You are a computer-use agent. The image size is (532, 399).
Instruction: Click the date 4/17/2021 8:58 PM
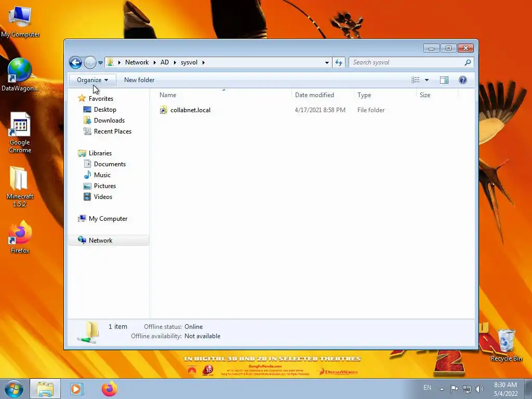click(x=320, y=110)
